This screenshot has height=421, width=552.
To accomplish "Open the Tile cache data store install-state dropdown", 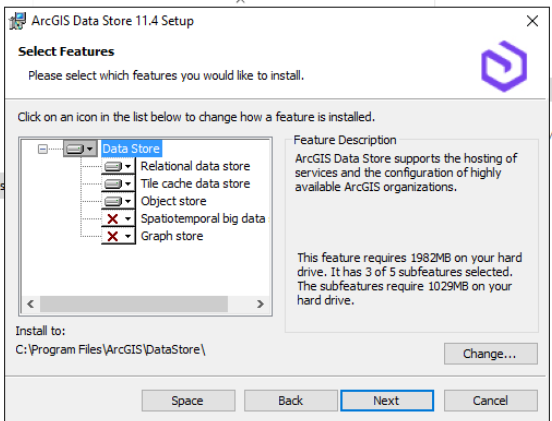I will tap(118, 183).
